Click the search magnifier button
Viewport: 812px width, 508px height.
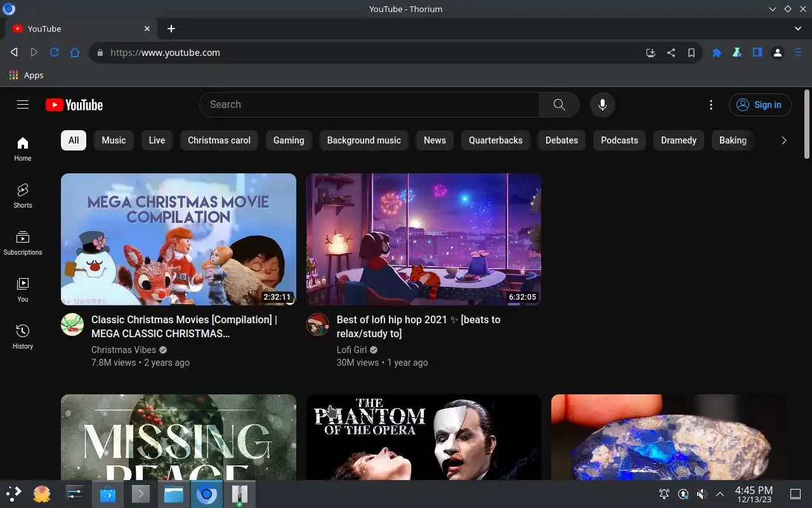coord(559,105)
